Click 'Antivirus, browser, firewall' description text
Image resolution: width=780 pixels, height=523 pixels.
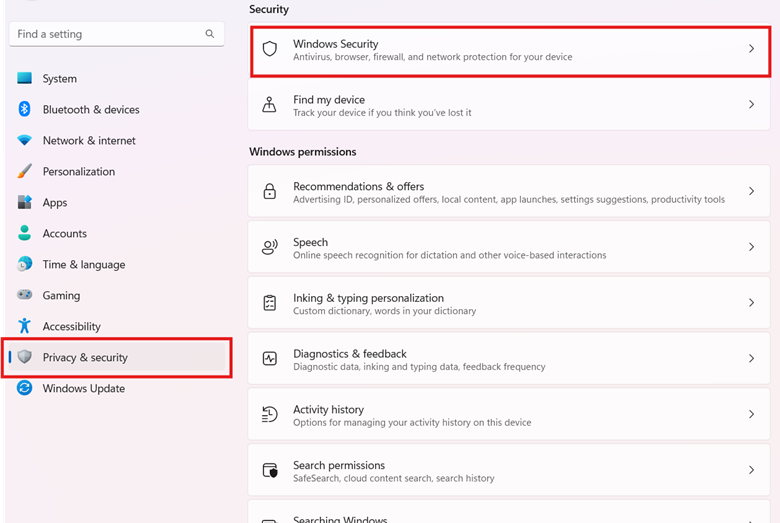tap(433, 57)
